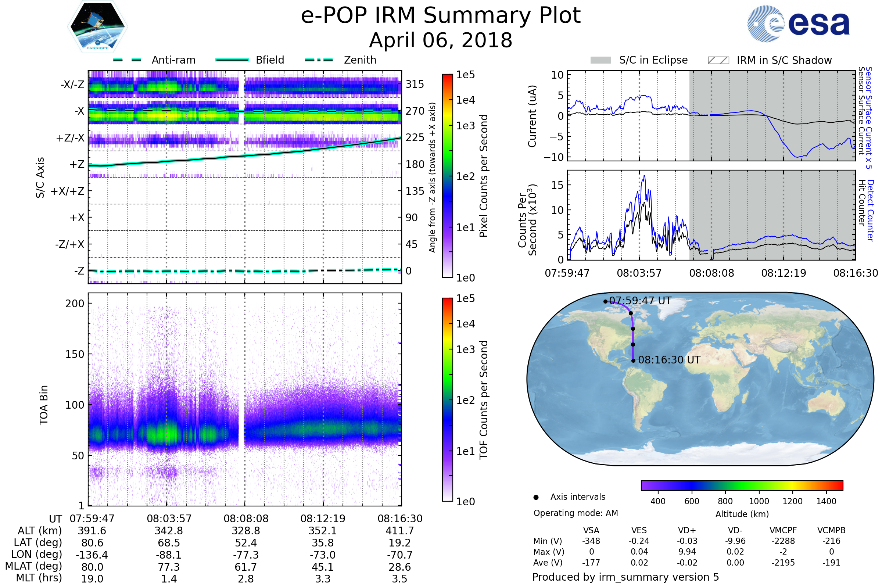The width and height of the screenshot is (882, 588).
Task: Click the April 06, 2018 date heading
Action: click(441, 40)
